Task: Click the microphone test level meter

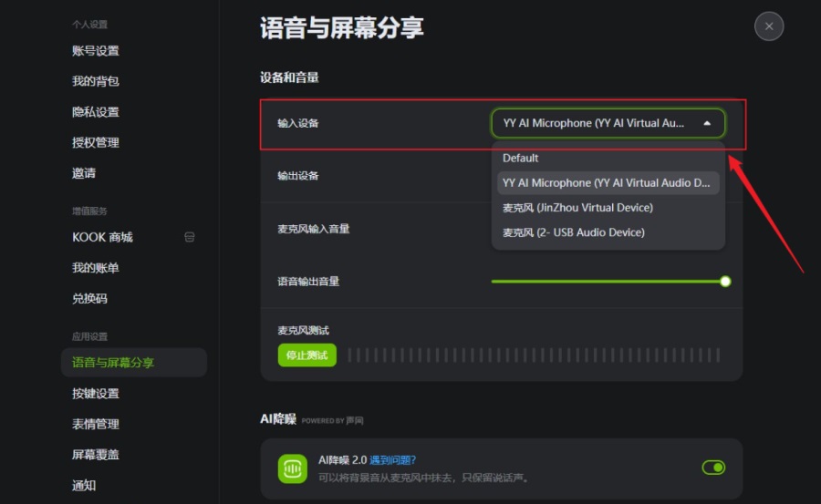Action: pyautogui.click(x=534, y=355)
